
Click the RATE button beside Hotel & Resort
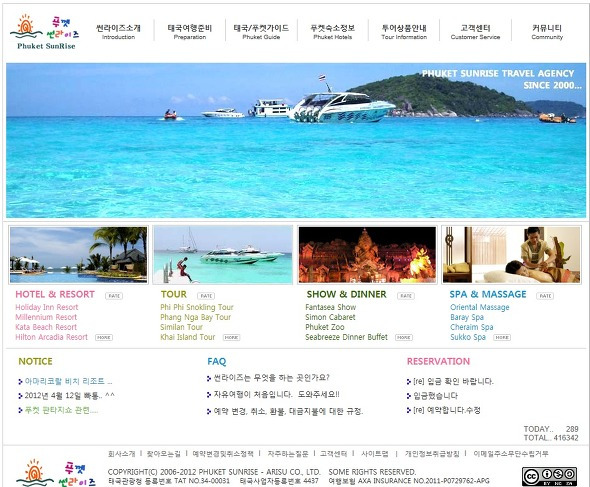114,296
